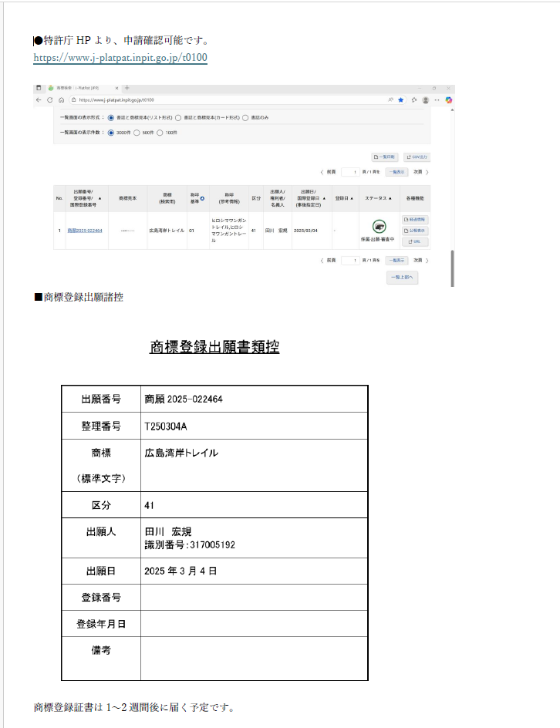Click the 出願日 label cell

[x=101, y=571]
